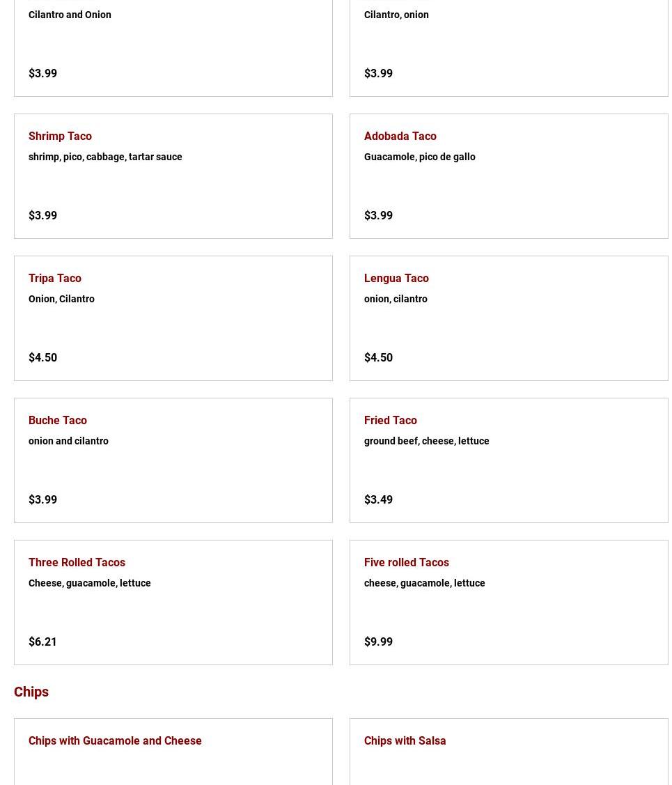Click Fried Taco ground beef description

426,441
